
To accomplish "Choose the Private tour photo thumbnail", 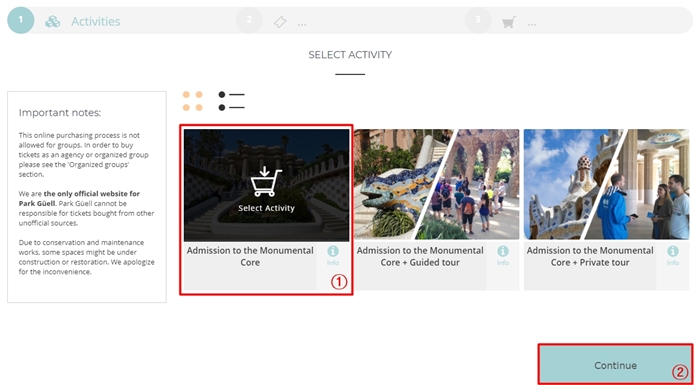I will tap(606, 184).
